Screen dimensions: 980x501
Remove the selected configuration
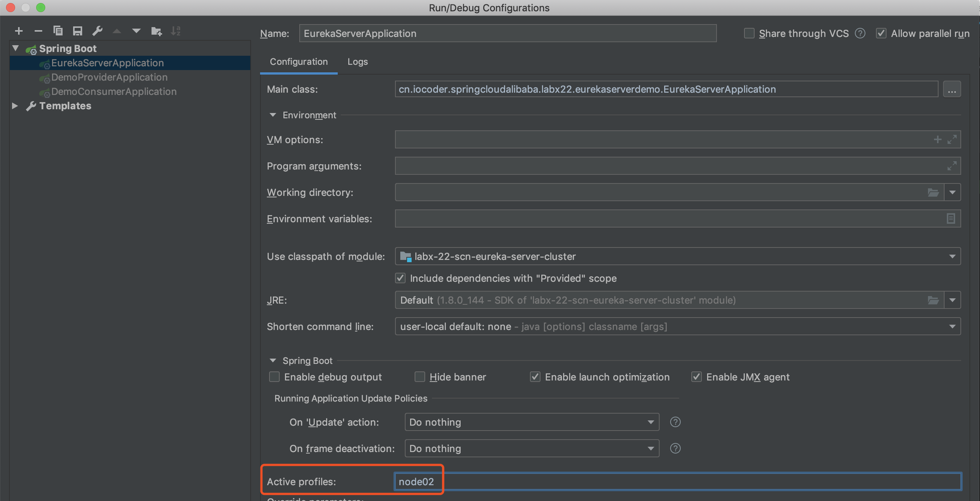[x=38, y=31]
